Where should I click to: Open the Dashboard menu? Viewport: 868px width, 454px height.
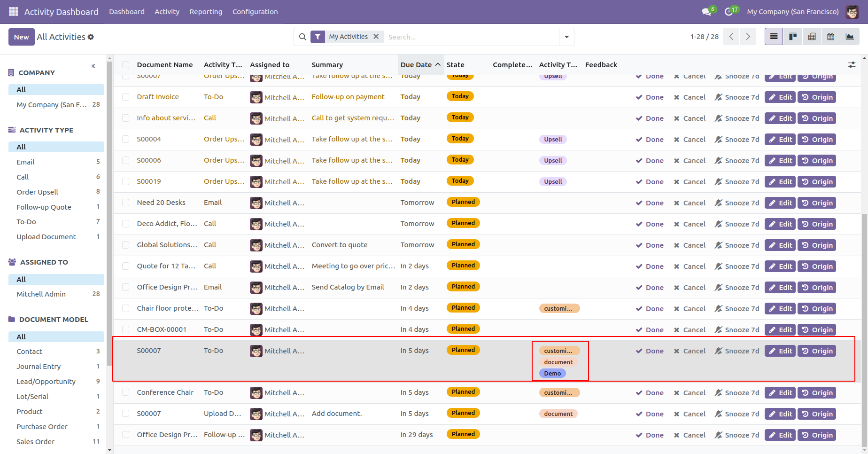(x=127, y=12)
